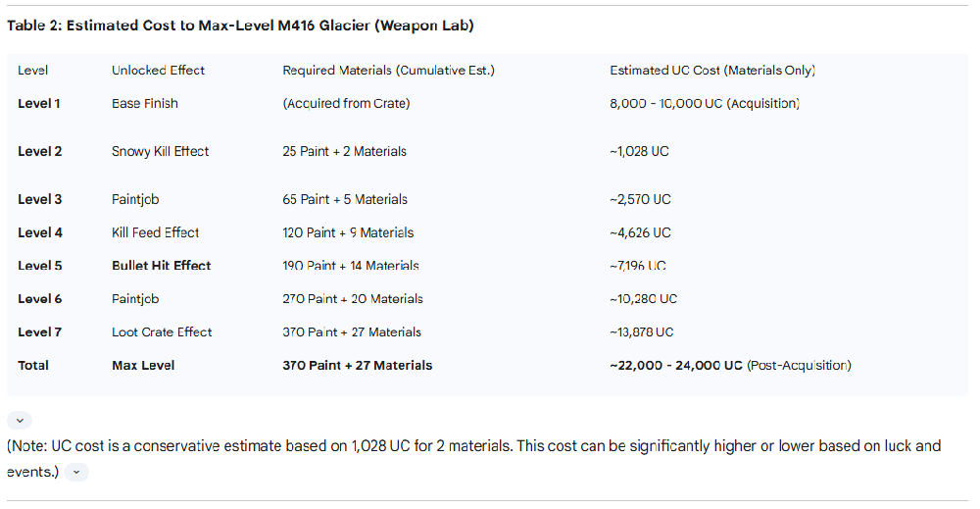Select the "25 Paint + 2 Materials" cell
This screenshot has height=509, width=980.
[344, 151]
